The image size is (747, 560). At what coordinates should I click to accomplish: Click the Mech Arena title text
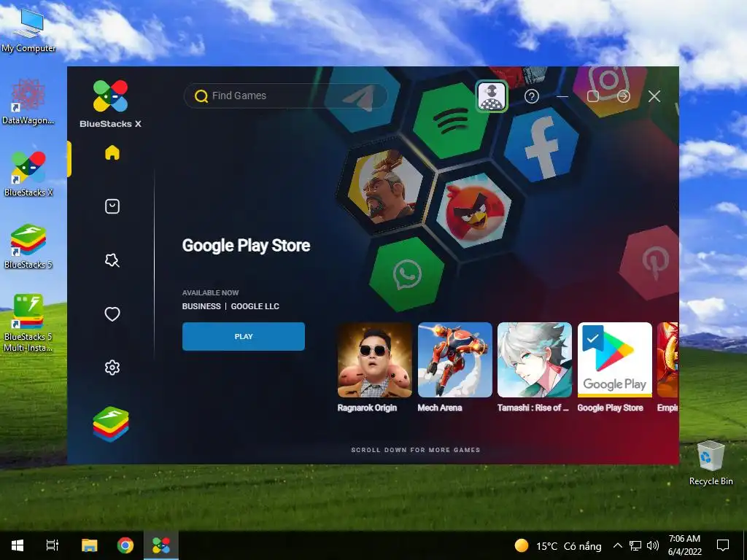[440, 408]
